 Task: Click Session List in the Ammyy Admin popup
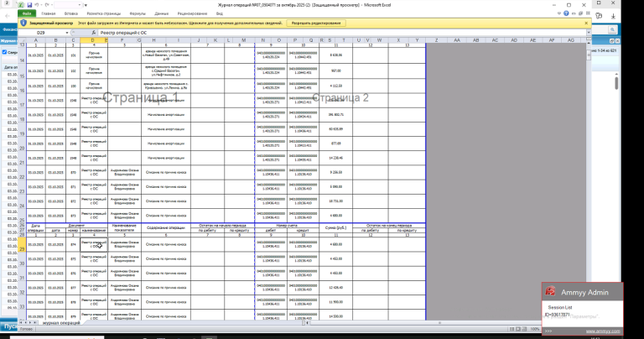(560, 307)
